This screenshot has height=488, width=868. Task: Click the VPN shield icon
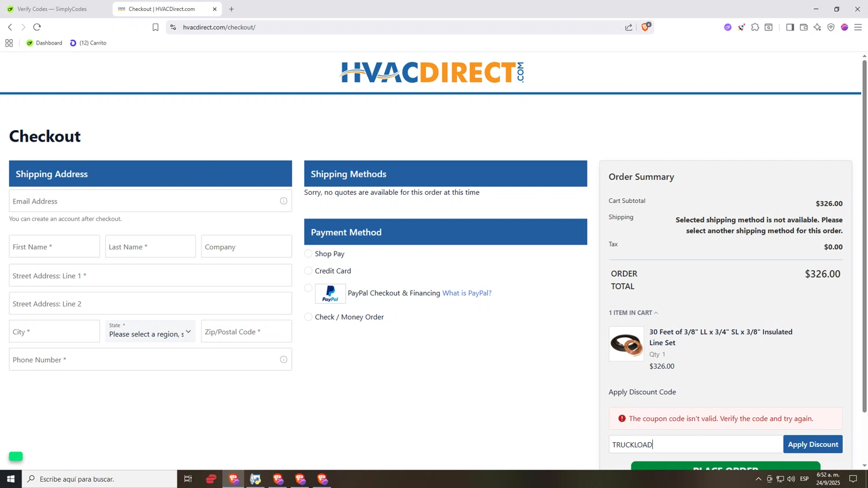[x=831, y=27]
